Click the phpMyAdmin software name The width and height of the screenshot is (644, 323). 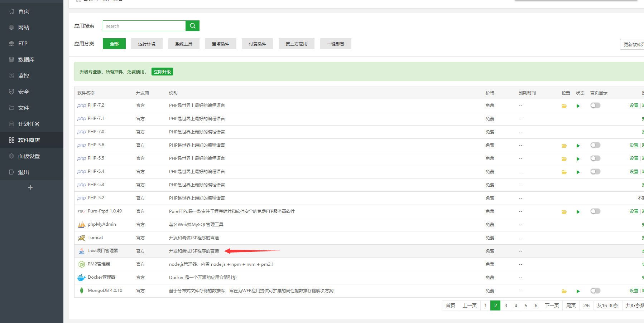click(102, 224)
